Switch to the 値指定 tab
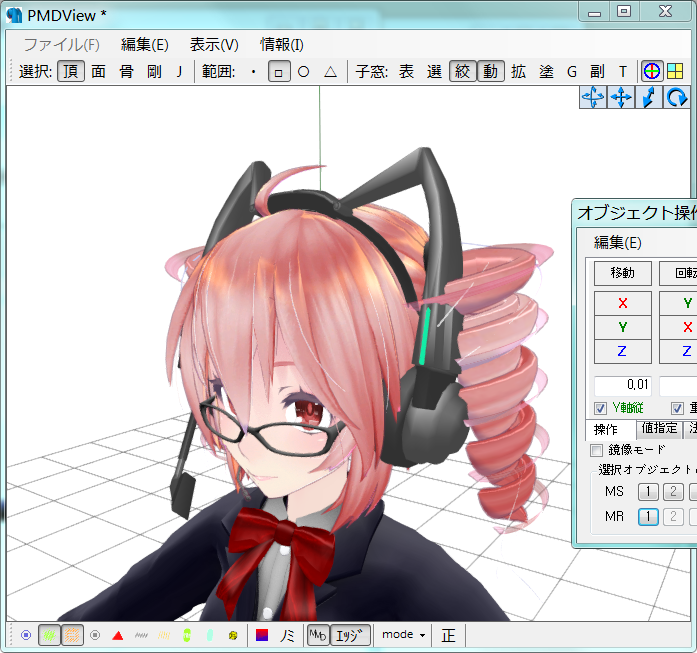The width and height of the screenshot is (697, 653). pos(659,429)
